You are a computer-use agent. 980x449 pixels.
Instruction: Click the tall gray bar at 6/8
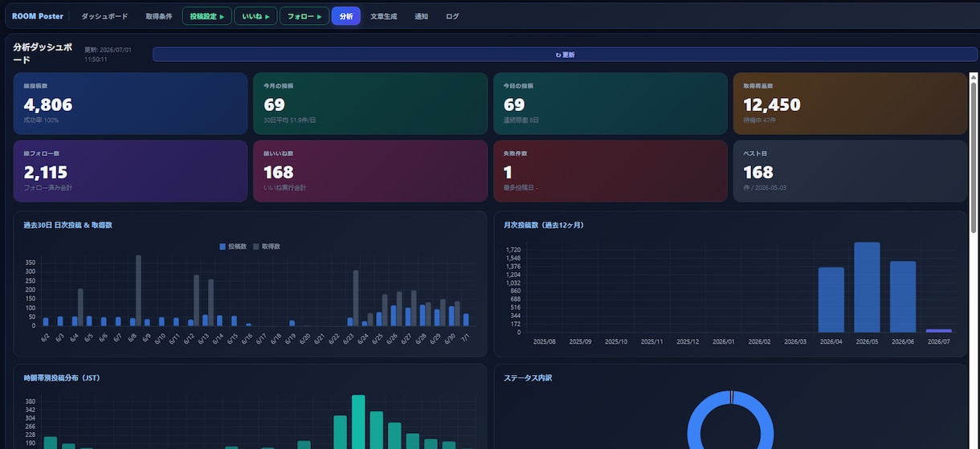point(139,291)
